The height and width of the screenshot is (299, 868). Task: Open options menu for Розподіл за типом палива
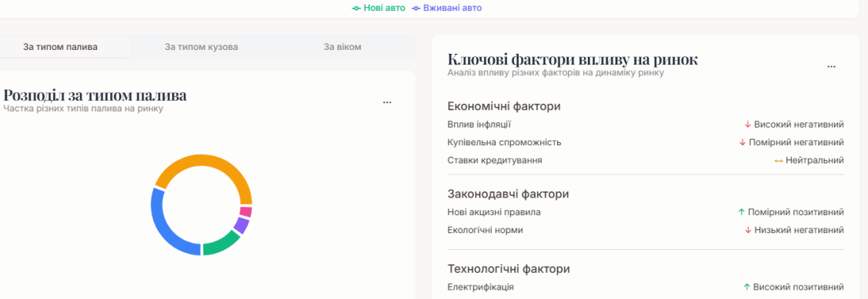pos(387,102)
